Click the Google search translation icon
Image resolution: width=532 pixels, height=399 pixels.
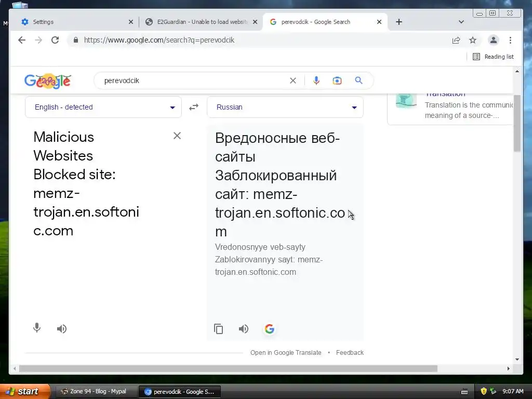click(270, 329)
